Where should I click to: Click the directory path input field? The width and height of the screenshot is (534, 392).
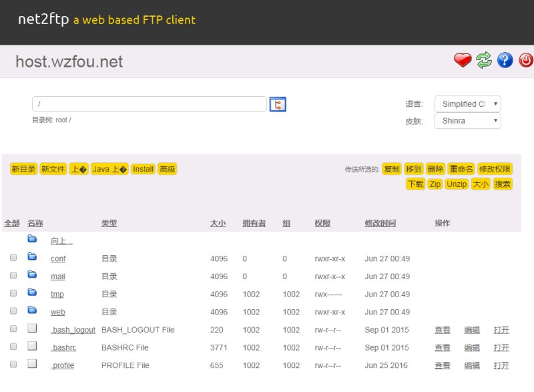click(x=149, y=104)
